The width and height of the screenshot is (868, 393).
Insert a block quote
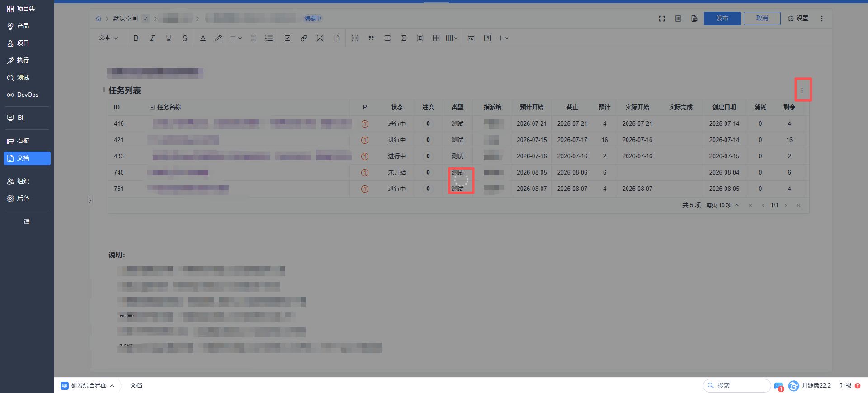click(371, 38)
